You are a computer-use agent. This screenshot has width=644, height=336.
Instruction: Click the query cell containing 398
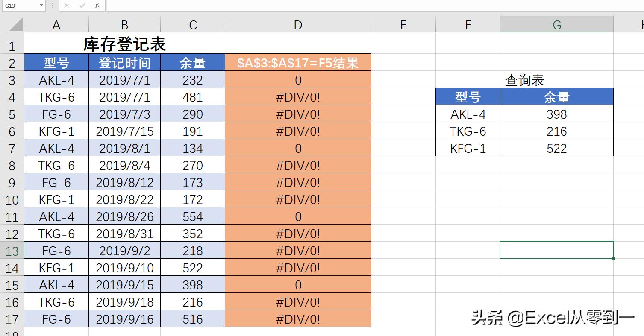pyautogui.click(x=556, y=114)
